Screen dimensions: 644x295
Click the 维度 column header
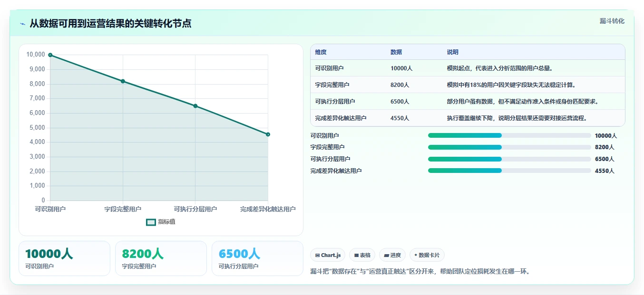coord(321,52)
